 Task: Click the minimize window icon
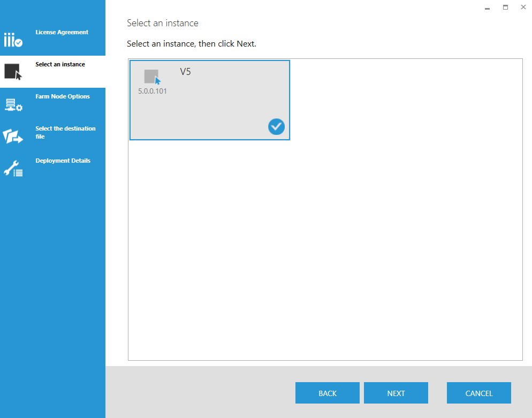coord(487,7)
